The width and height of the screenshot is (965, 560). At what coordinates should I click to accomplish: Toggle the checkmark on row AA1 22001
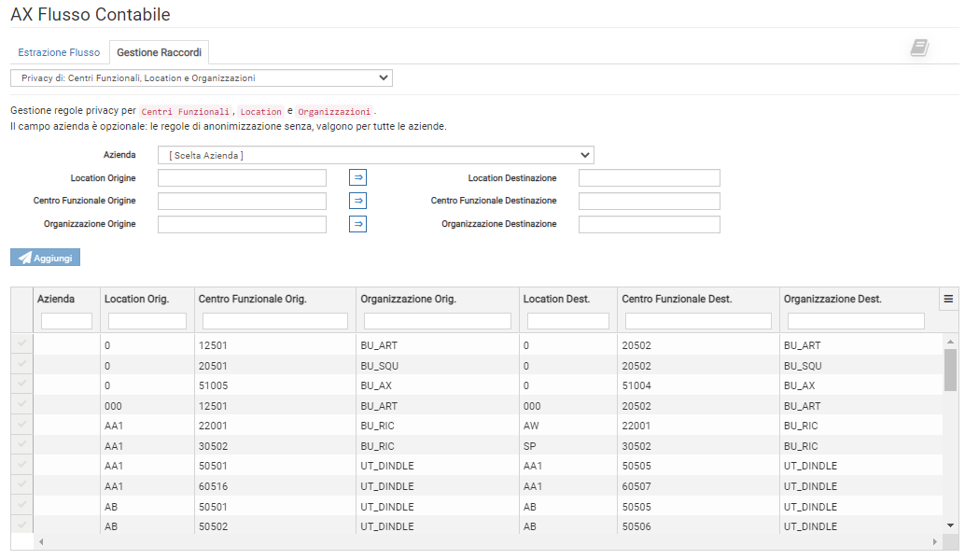22,426
